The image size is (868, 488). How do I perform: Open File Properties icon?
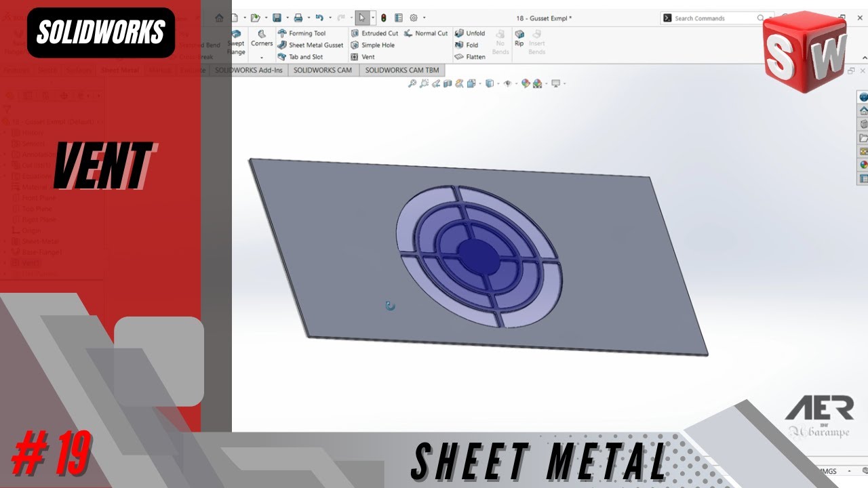(398, 18)
